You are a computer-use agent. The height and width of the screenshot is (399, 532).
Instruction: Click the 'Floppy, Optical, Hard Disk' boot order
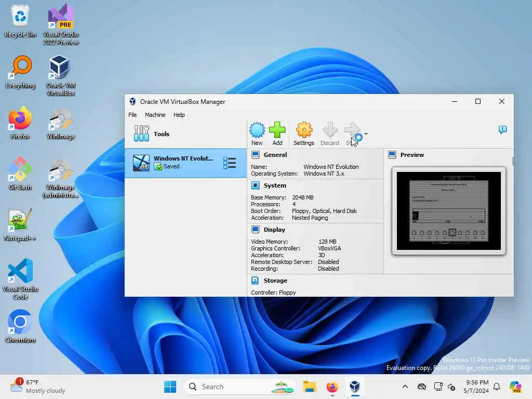click(x=324, y=211)
